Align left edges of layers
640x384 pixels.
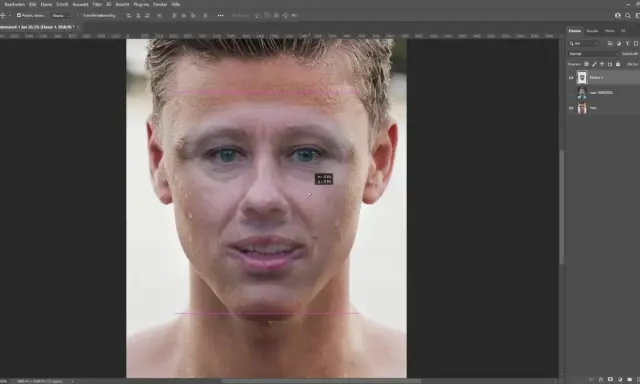click(x=129, y=16)
